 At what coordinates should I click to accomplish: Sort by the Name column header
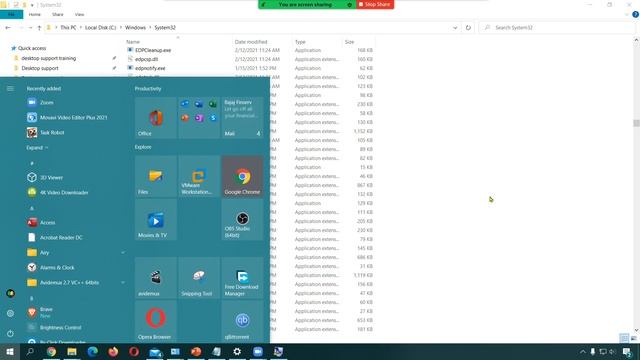point(133,42)
